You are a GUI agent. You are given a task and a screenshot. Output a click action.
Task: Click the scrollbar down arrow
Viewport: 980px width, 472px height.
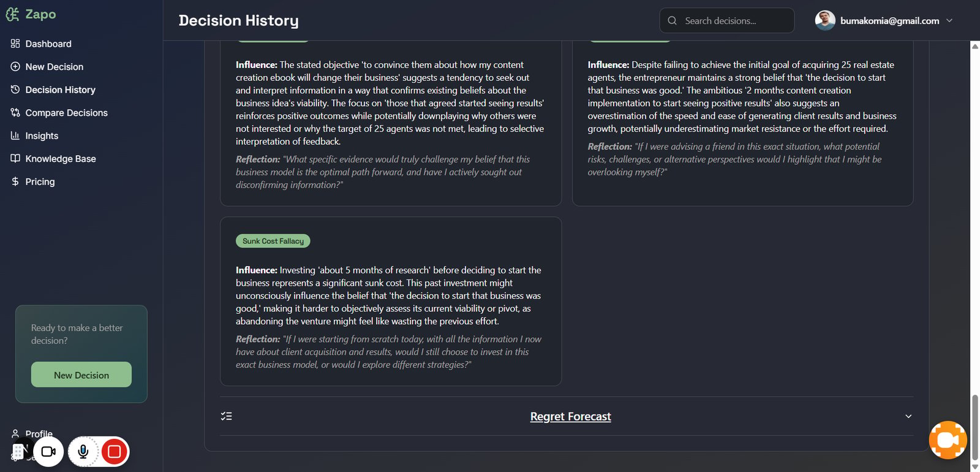tap(975, 467)
